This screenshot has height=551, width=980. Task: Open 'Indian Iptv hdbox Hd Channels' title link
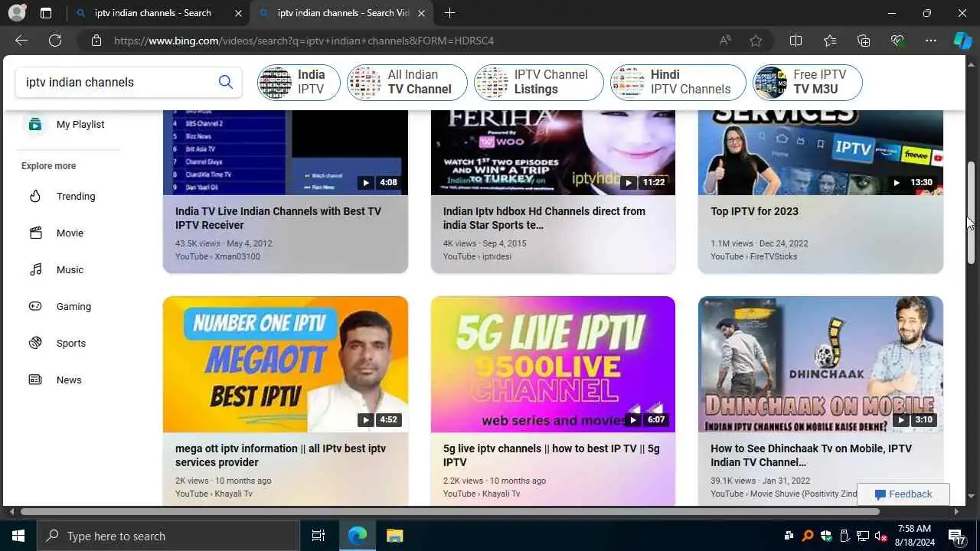(544, 218)
